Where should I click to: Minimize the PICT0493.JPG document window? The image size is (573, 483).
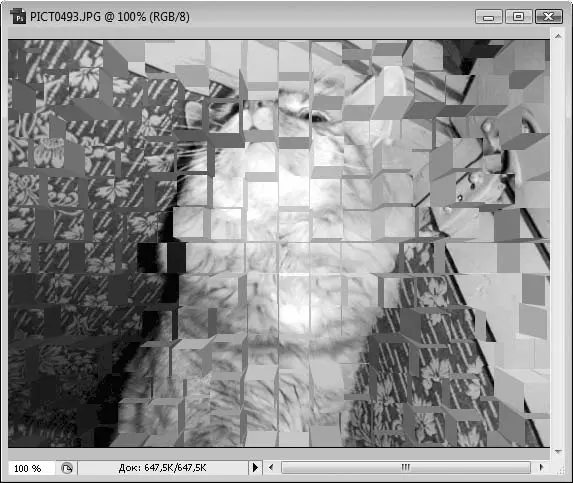coord(489,17)
